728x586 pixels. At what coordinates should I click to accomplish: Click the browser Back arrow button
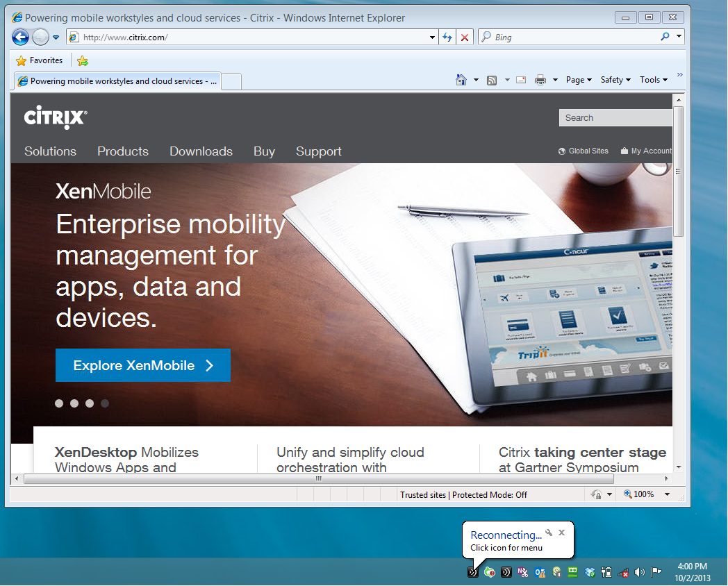coord(21,37)
